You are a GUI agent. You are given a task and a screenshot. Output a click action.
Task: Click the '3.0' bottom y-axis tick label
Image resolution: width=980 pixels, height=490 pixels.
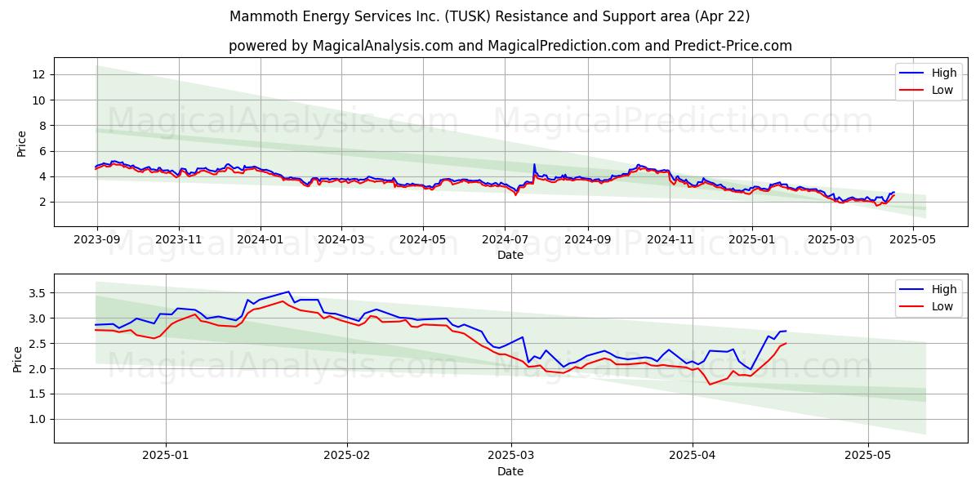pyautogui.click(x=39, y=318)
